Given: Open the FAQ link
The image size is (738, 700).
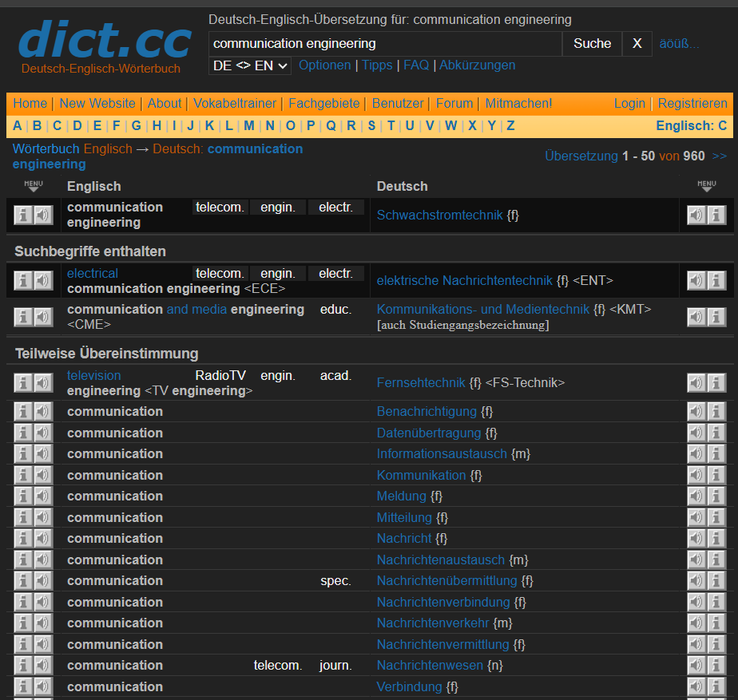Looking at the screenshot, I should click(x=416, y=65).
